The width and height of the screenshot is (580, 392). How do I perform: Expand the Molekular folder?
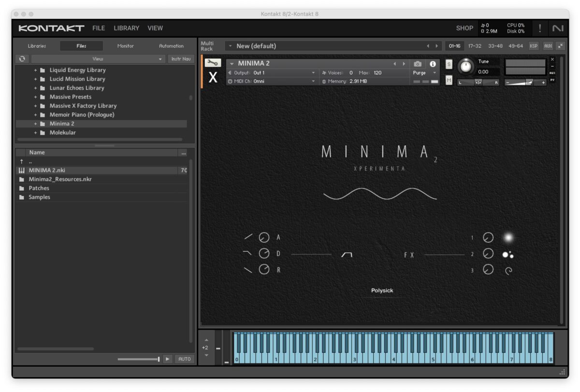pos(35,133)
